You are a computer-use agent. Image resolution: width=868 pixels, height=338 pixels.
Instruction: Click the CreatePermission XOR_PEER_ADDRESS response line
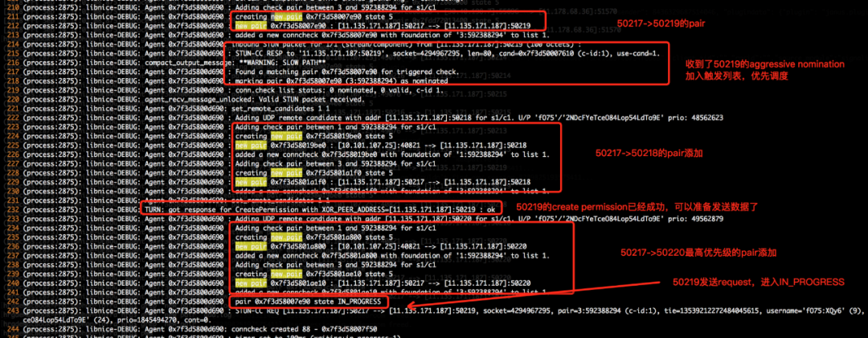321,209
